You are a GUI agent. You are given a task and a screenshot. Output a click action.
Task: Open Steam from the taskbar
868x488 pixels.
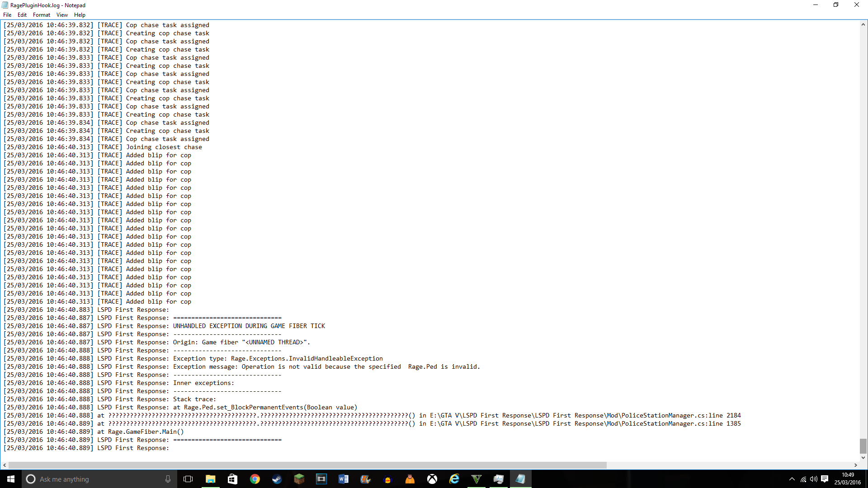(277, 479)
